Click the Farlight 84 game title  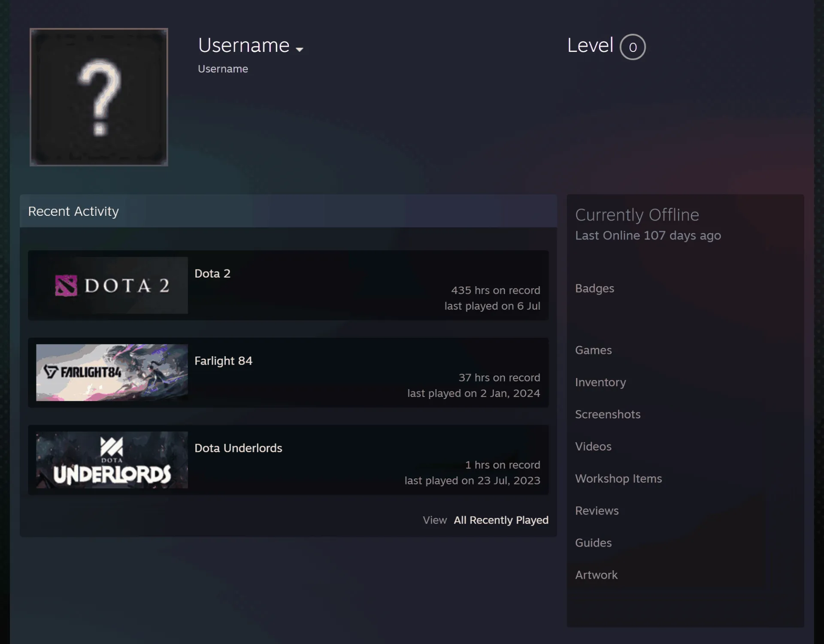[223, 361]
